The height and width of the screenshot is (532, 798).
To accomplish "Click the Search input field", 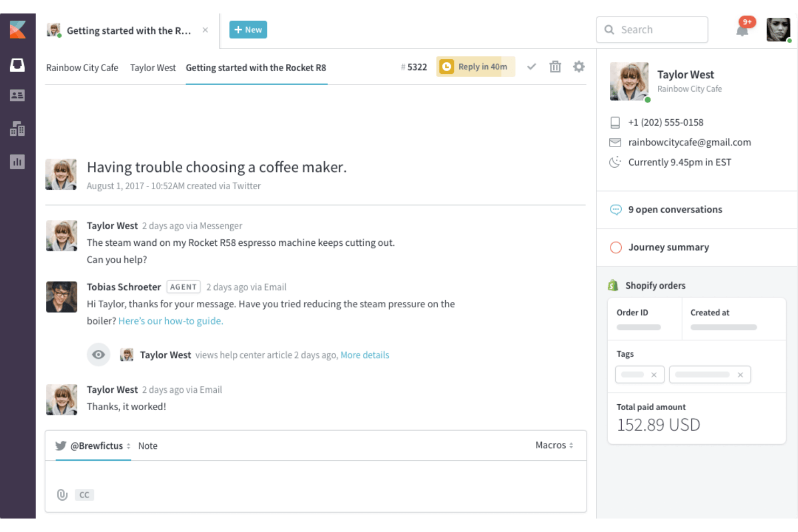I will [652, 30].
